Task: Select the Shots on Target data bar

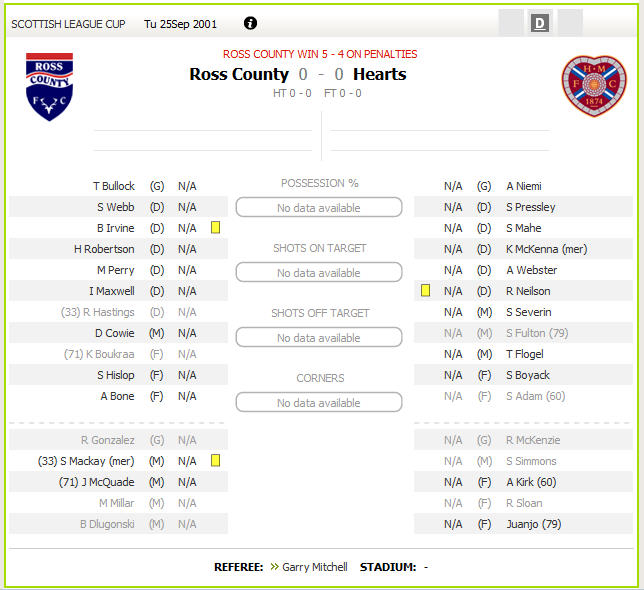Action: click(319, 272)
